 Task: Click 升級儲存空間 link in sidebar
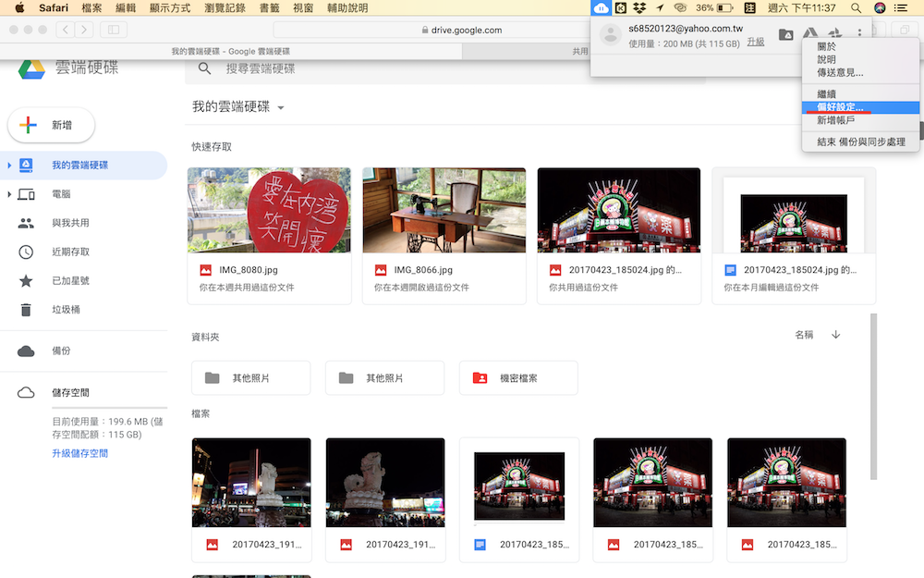(x=79, y=453)
